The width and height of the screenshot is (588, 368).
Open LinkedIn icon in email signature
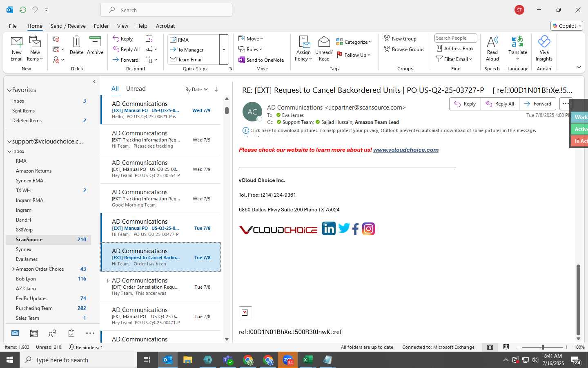(329, 229)
